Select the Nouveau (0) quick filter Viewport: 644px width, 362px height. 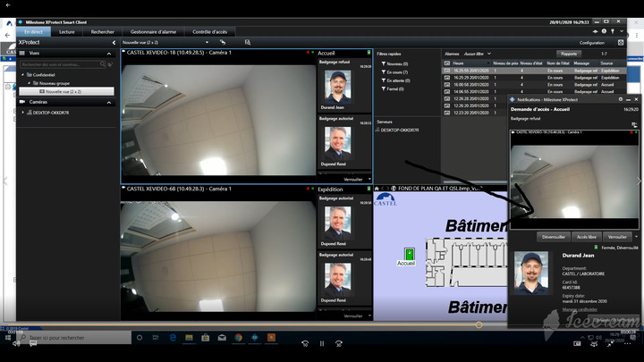coord(394,64)
